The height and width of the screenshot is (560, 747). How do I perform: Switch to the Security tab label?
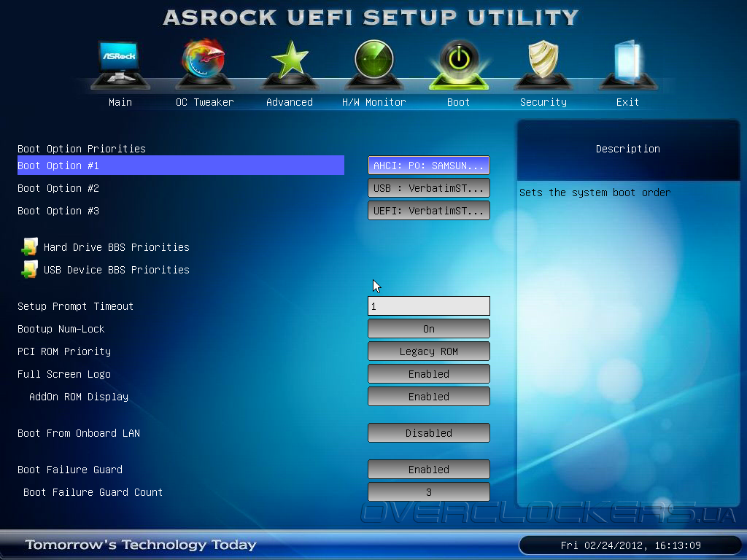pos(543,102)
